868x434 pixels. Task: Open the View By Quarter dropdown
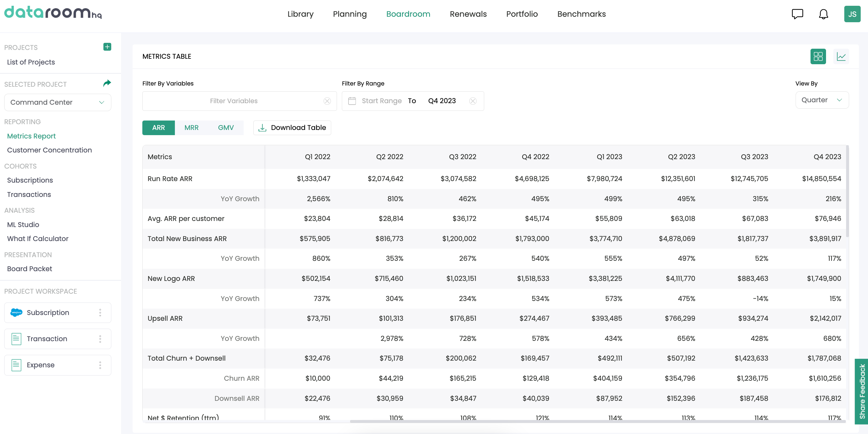pos(821,100)
